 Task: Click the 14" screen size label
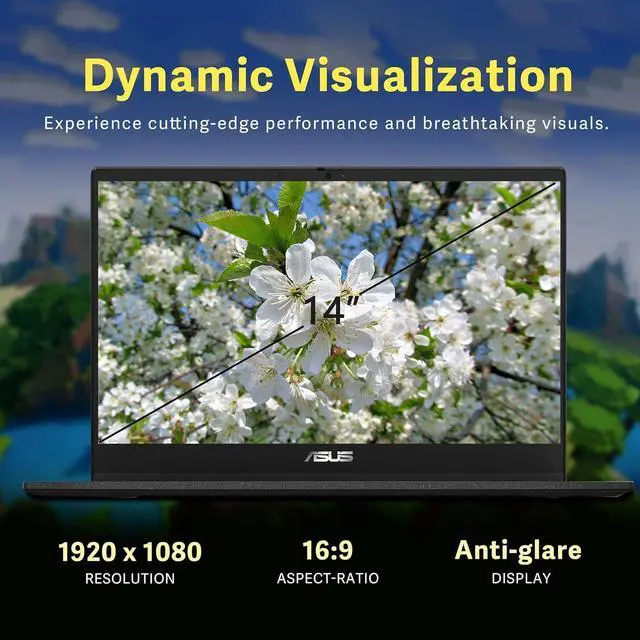pyautogui.click(x=325, y=309)
